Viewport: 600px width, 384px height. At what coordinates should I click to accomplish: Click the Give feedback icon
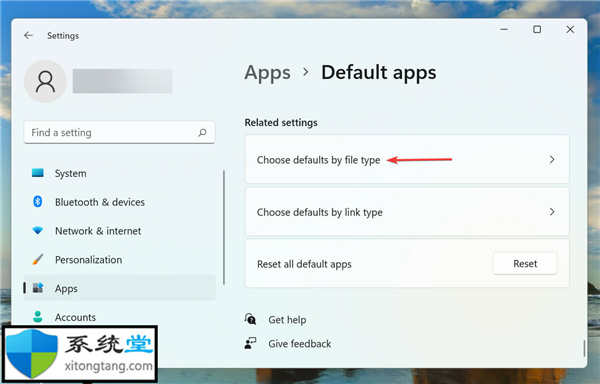tap(250, 343)
